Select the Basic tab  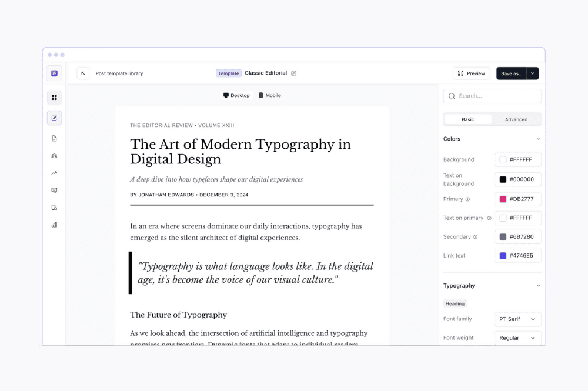point(468,119)
